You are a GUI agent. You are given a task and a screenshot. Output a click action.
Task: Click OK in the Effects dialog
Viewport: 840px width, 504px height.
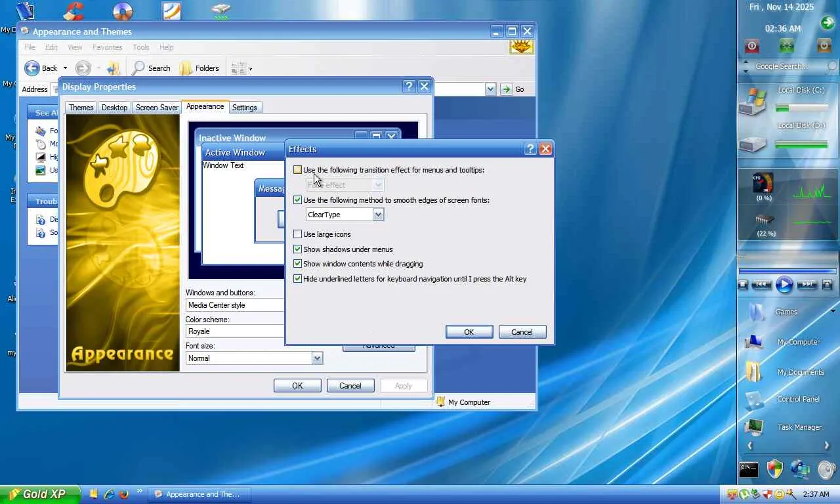coord(469,332)
